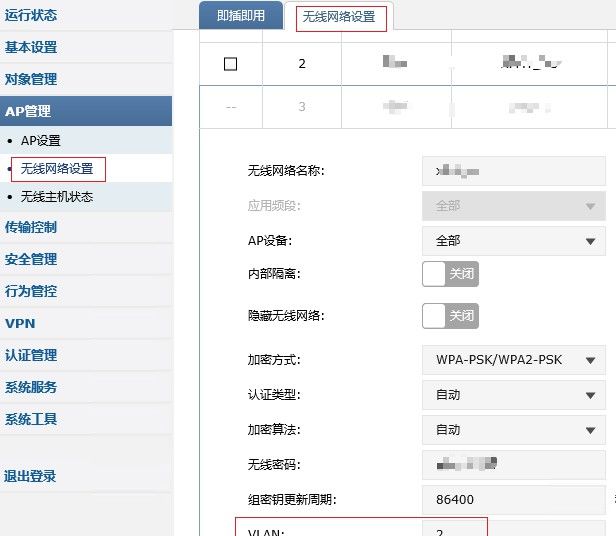Click the number 3 cell in the table
616x536 pixels.
pyautogui.click(x=302, y=107)
